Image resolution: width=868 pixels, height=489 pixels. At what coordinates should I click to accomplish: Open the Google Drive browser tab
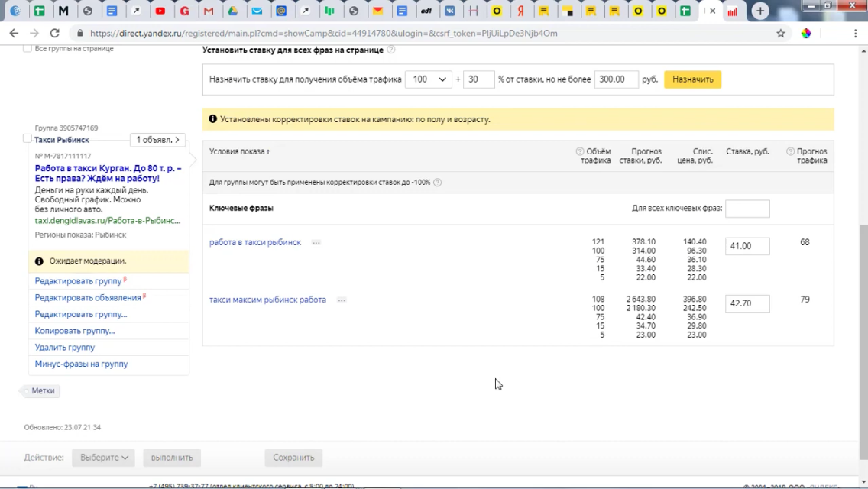click(233, 11)
